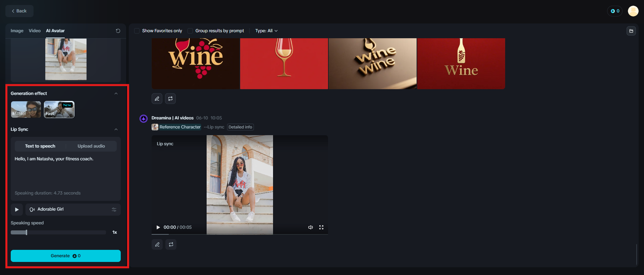This screenshot has height=275, width=644.
Task: Click the Generate button
Action: [66, 256]
